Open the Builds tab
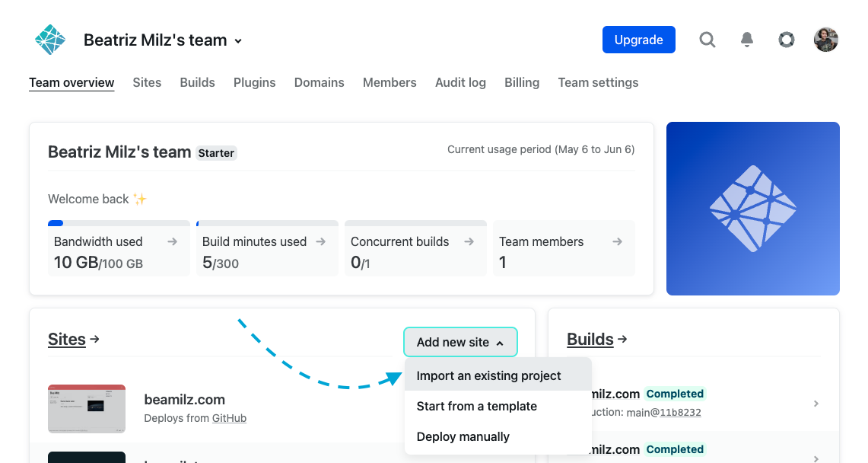 click(x=197, y=82)
